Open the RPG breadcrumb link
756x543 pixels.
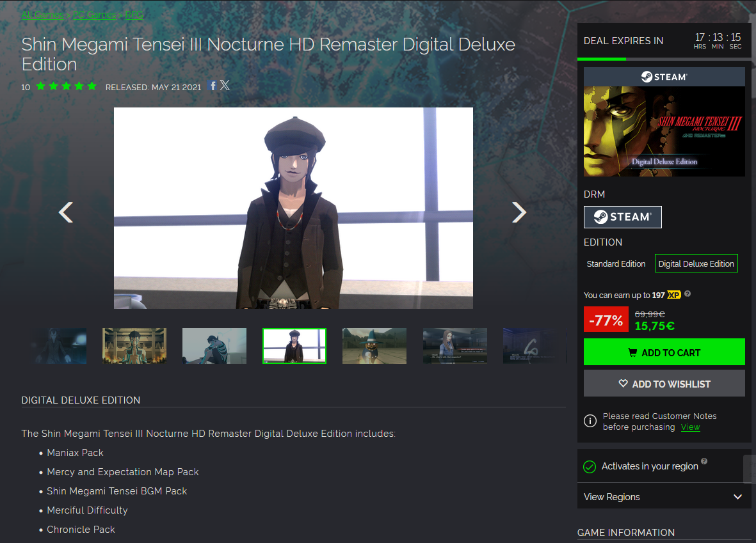pyautogui.click(x=134, y=15)
